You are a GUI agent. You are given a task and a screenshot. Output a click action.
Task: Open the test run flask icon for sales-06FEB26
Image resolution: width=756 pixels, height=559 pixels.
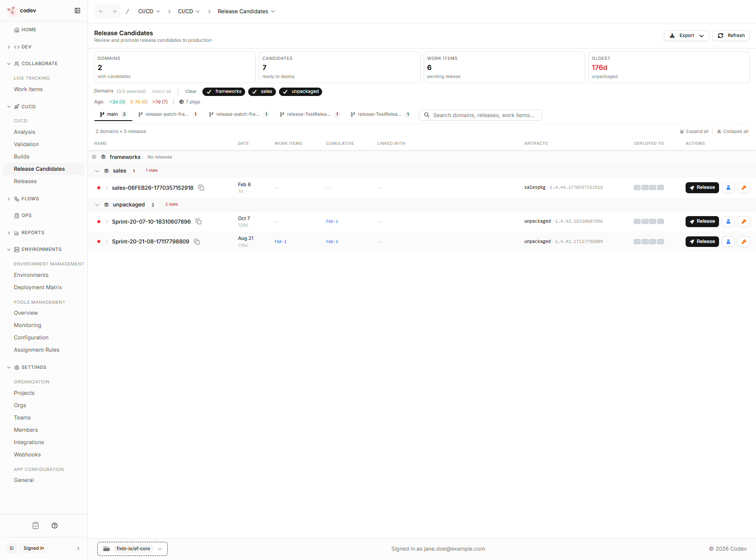pos(728,188)
